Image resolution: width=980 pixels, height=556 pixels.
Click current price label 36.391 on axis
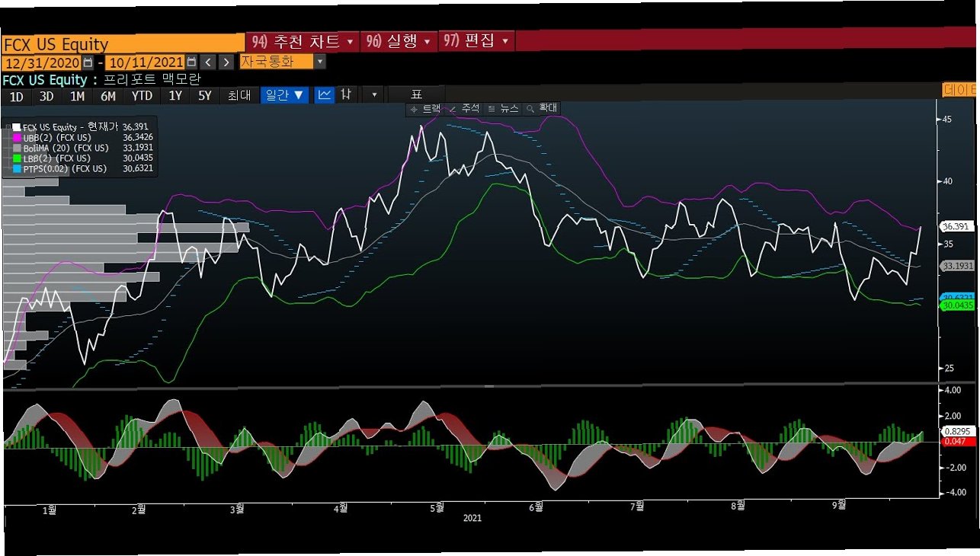[956, 226]
